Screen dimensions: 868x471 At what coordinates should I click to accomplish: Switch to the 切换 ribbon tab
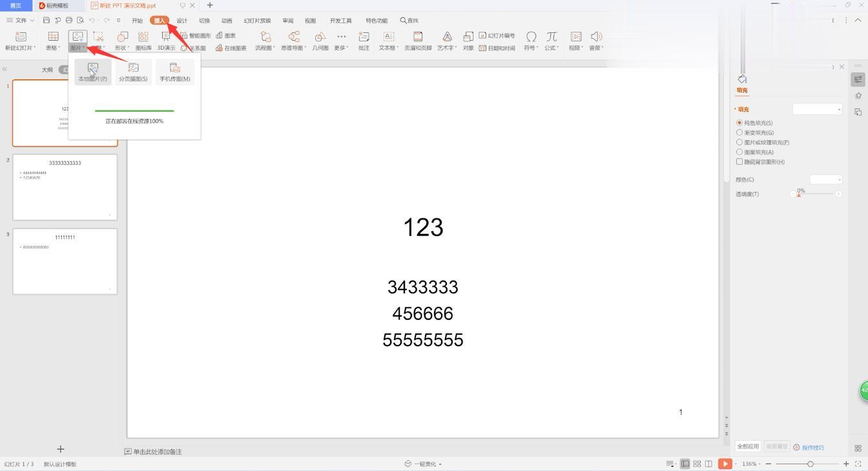204,21
